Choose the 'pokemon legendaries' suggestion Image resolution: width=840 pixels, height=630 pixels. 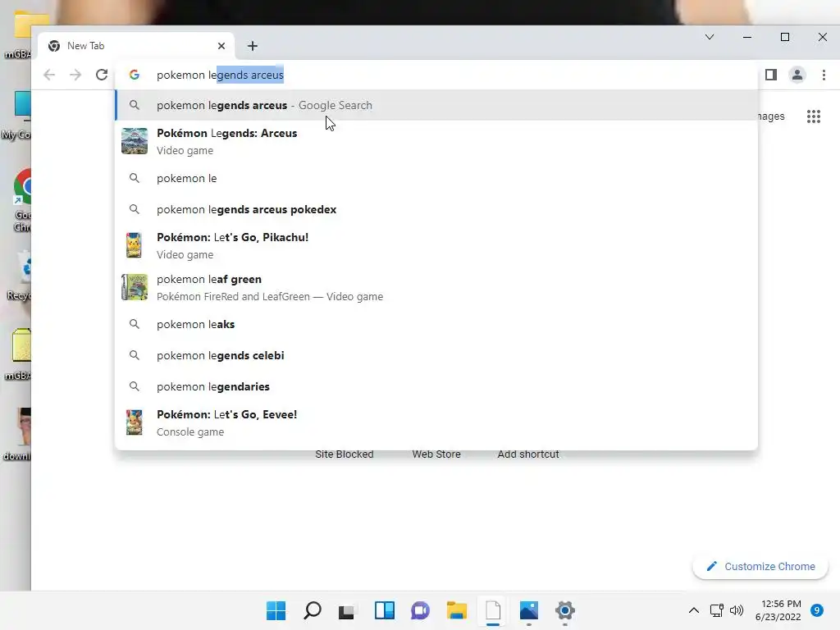click(436, 386)
